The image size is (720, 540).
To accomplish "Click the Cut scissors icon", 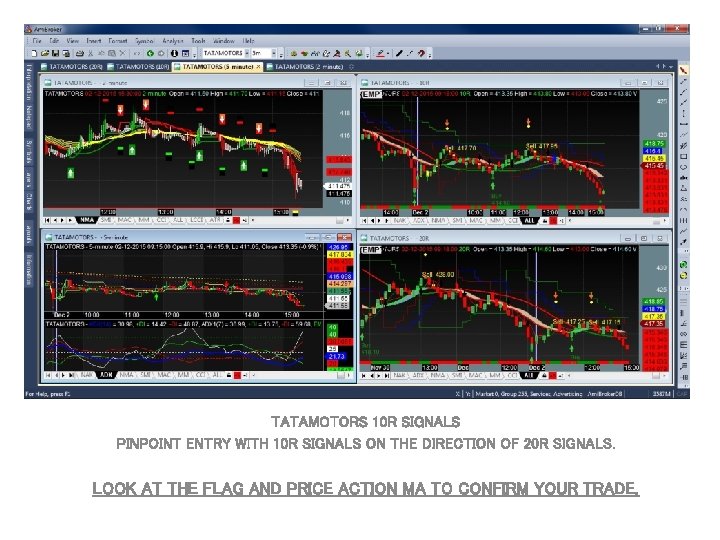I will coord(90,53).
